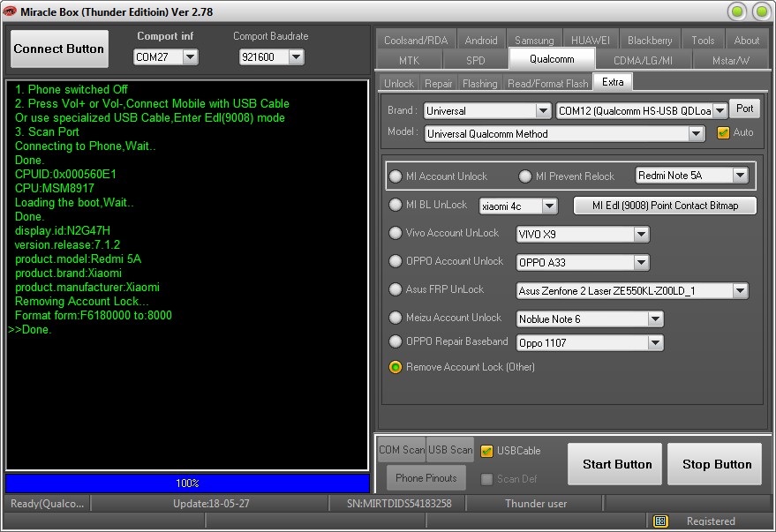The image size is (776, 532).
Task: Open the Samsung tab
Action: [534, 40]
